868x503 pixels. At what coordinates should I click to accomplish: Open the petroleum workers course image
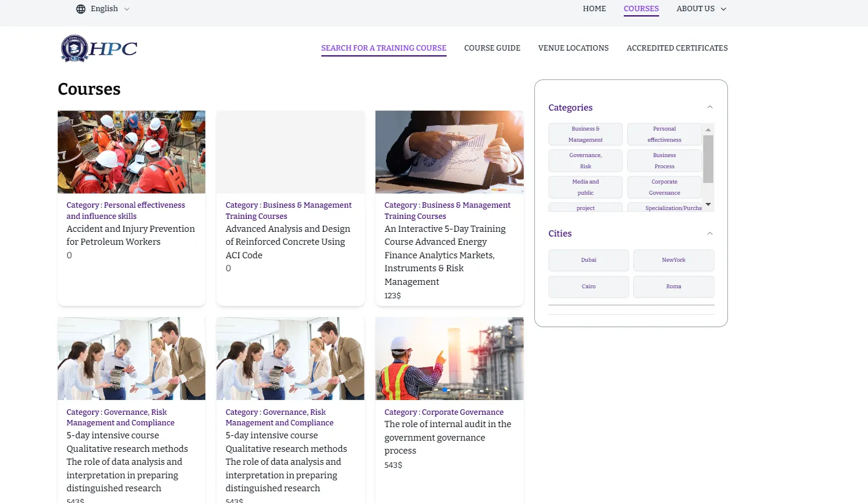131,152
